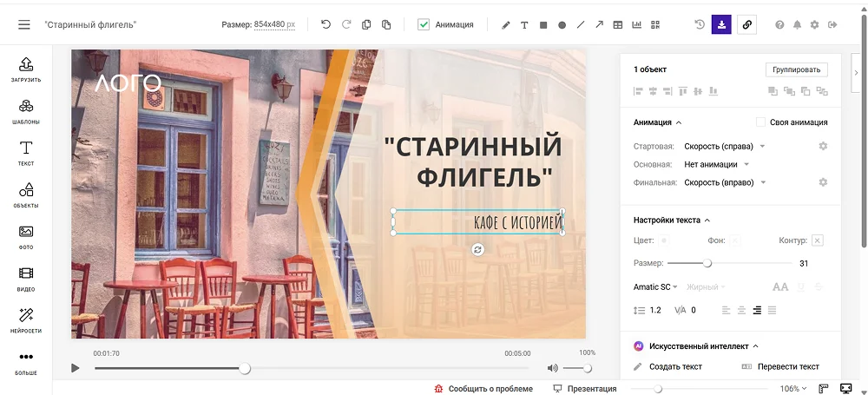Open Презентация mode
The width and height of the screenshot is (868, 395).
point(585,388)
